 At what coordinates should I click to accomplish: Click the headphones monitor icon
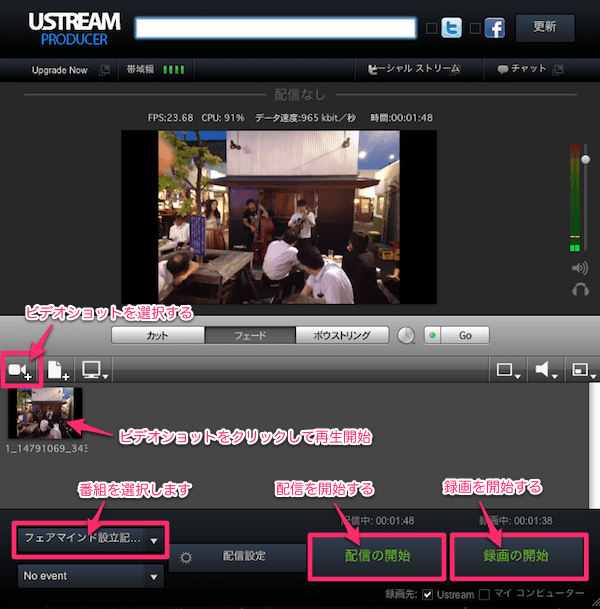580,290
